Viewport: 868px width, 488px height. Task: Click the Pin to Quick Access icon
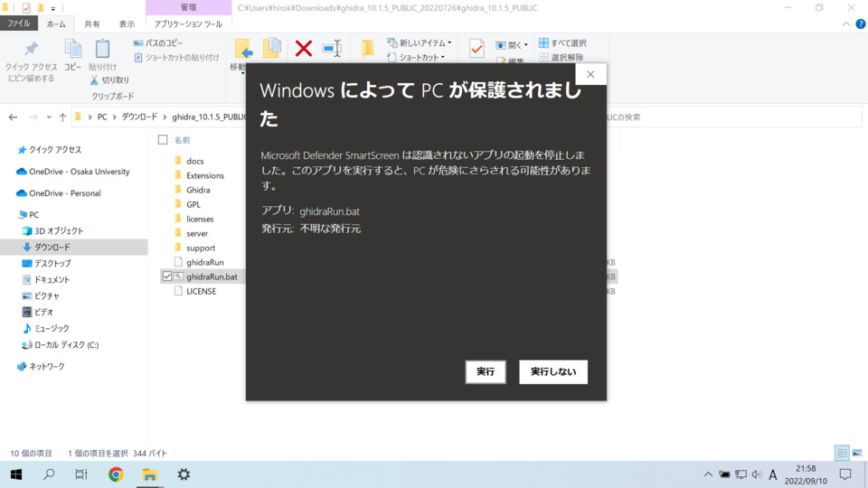pyautogui.click(x=31, y=50)
